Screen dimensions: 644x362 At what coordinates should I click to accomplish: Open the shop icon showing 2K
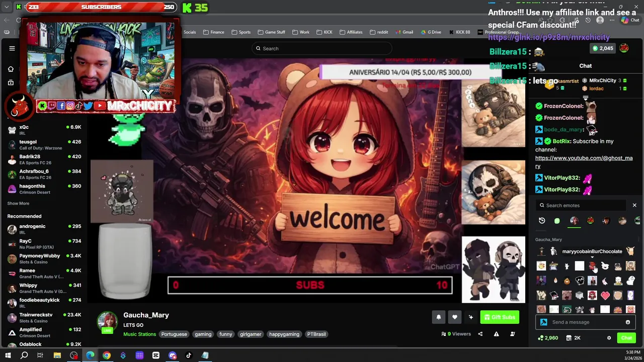[573, 338]
